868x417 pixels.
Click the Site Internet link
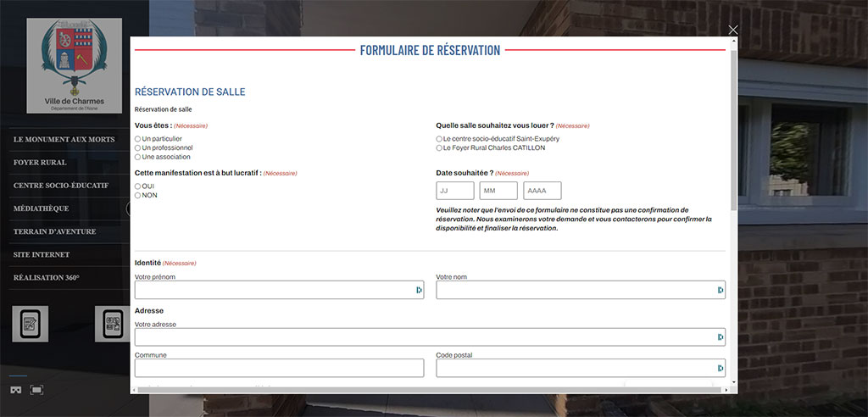coord(42,254)
